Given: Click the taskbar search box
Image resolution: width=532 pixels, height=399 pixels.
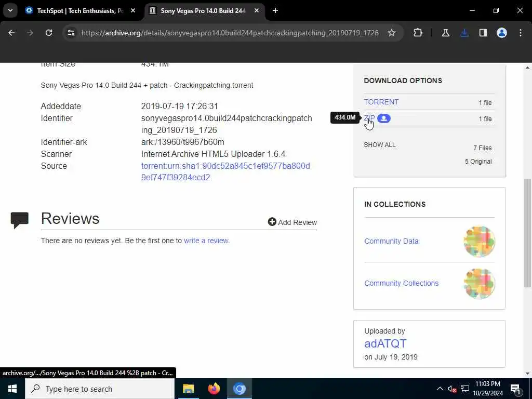Looking at the screenshot, I should coord(99,389).
